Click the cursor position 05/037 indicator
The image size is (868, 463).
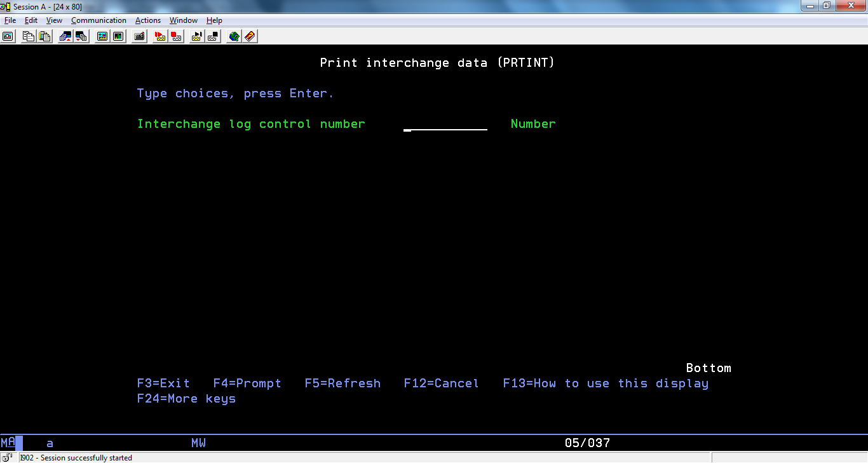587,443
